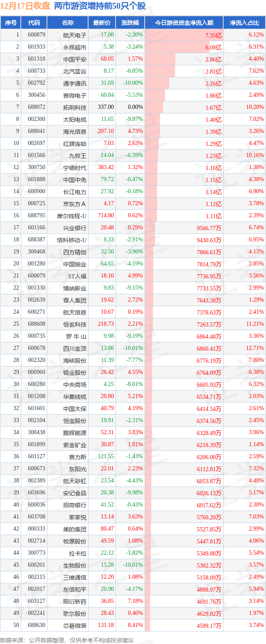Click stock name 紫金矿业

coord(75,445)
